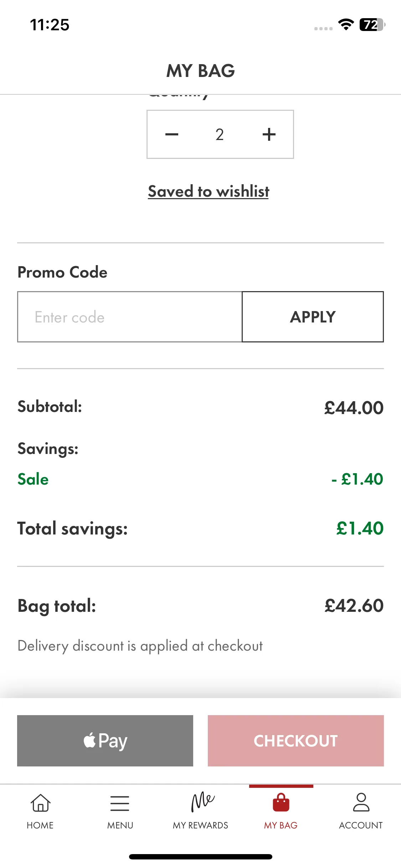Increase quantity with the plus icon
The image size is (401, 868).
coord(269,134)
